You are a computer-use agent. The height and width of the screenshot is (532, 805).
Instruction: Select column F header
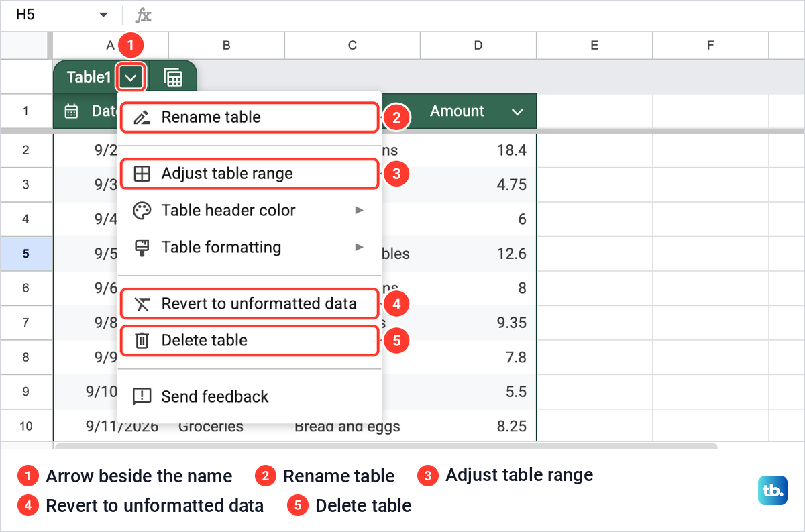pos(711,46)
